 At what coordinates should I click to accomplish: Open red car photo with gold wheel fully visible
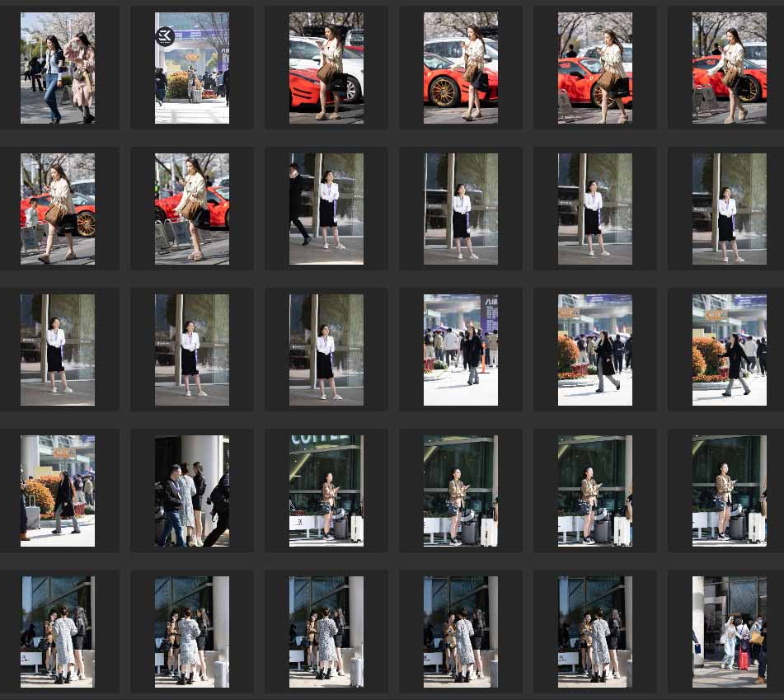pyautogui.click(x=461, y=68)
